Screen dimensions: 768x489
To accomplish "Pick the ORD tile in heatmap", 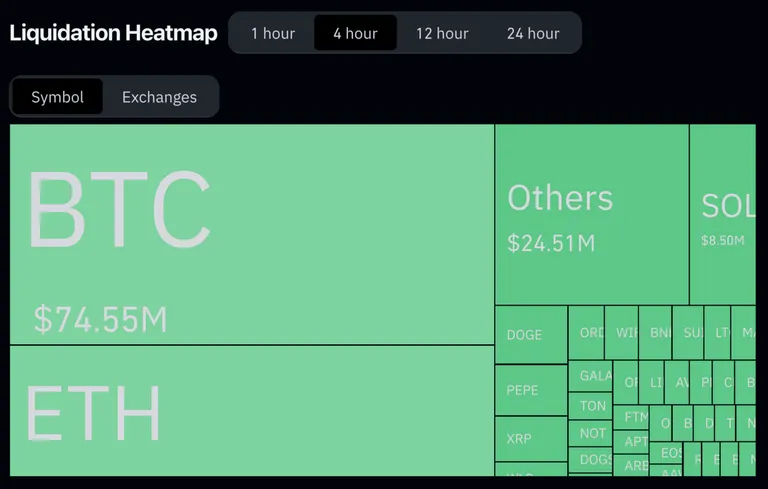I will click(586, 333).
